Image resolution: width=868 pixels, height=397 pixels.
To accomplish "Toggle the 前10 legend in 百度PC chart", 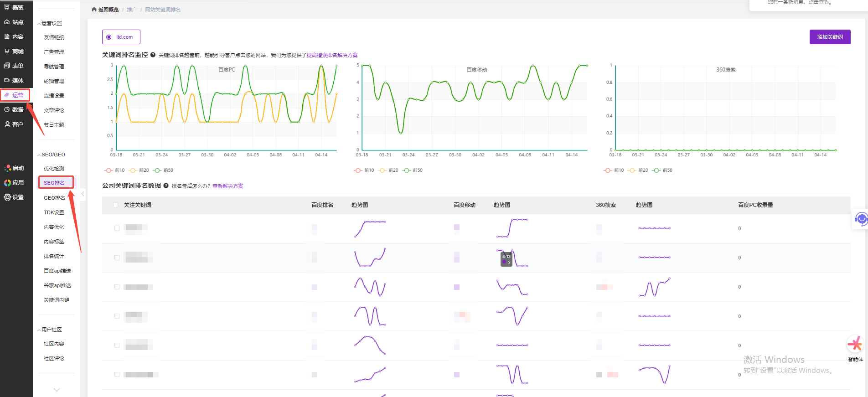I will [x=114, y=170].
